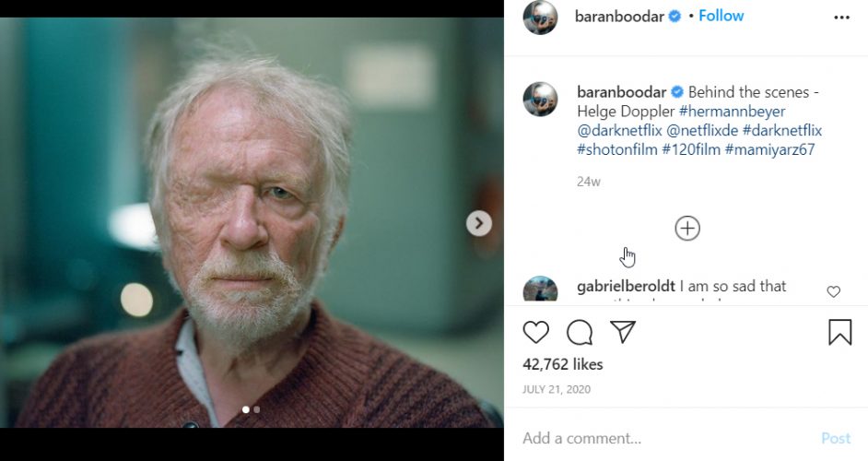
Task: Click baranboodar username in post header
Action: pyautogui.click(x=619, y=16)
